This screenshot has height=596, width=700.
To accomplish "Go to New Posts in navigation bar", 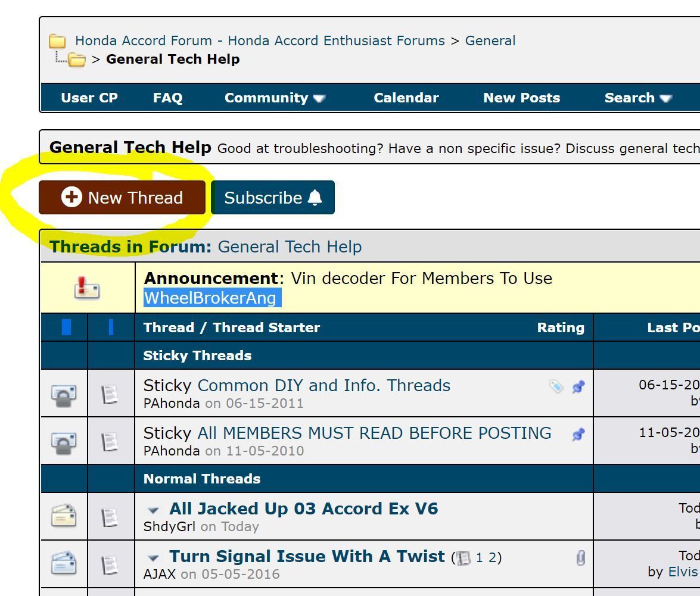I will [521, 98].
